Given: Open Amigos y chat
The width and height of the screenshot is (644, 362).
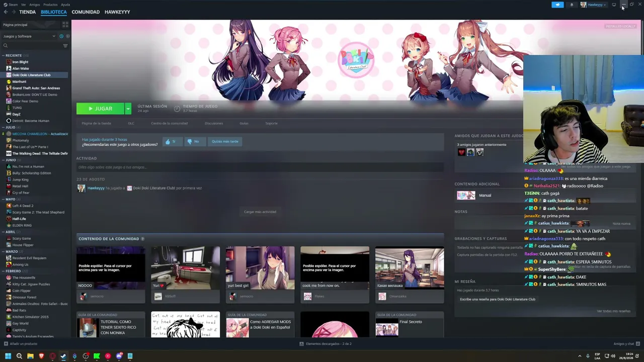Looking at the screenshot, I should coord(626,344).
